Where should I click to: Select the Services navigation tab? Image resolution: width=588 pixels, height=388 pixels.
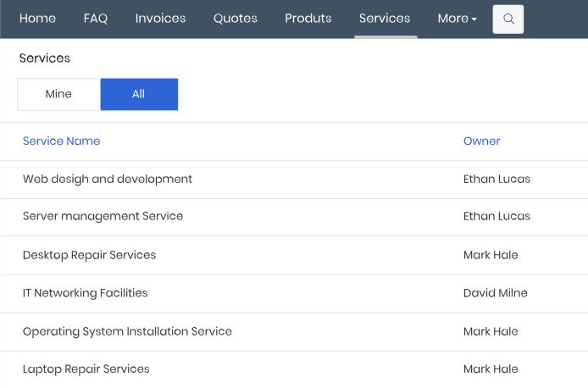click(x=385, y=19)
